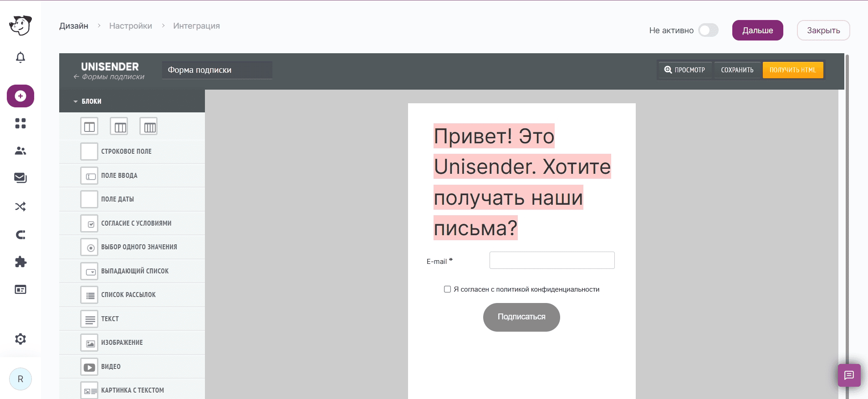Open the R user avatar
This screenshot has height=399, width=868.
pyautogui.click(x=20, y=379)
